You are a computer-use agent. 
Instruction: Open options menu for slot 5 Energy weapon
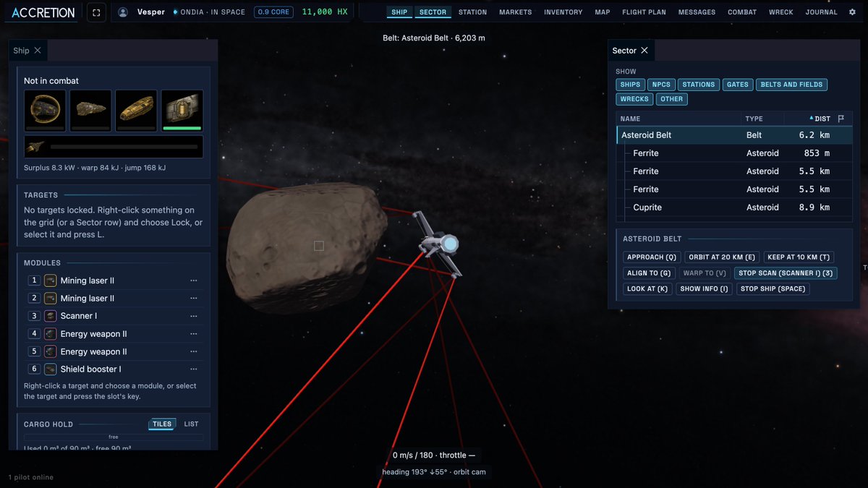pos(194,351)
